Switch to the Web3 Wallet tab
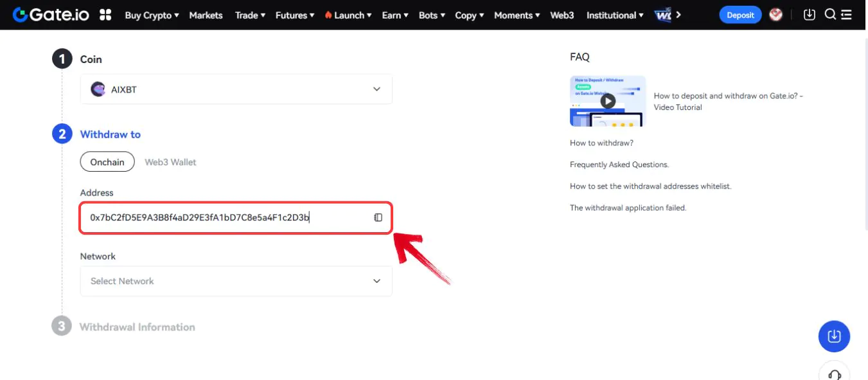 [170, 162]
